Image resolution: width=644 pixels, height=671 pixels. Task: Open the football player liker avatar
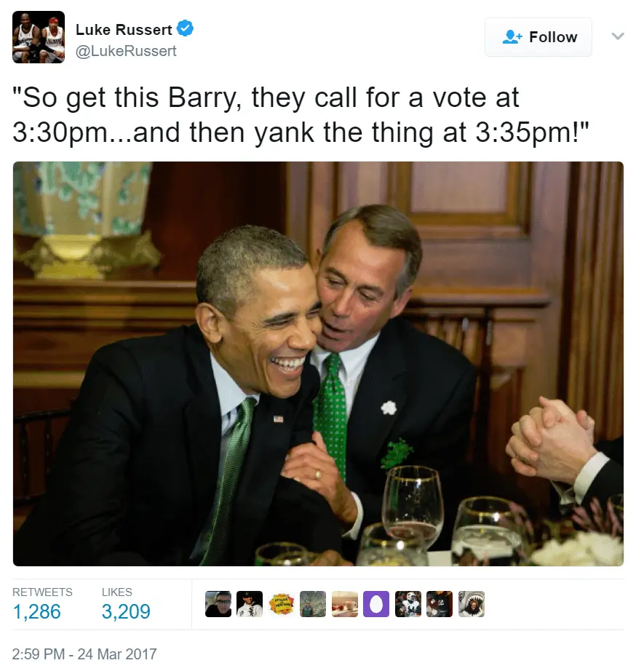[408, 604]
